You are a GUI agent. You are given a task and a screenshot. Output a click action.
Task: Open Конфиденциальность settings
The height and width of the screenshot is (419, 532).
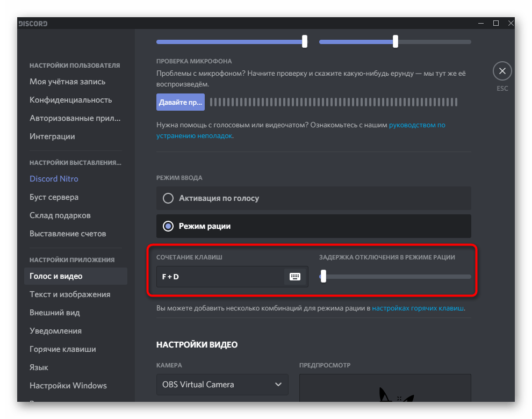[x=70, y=100]
